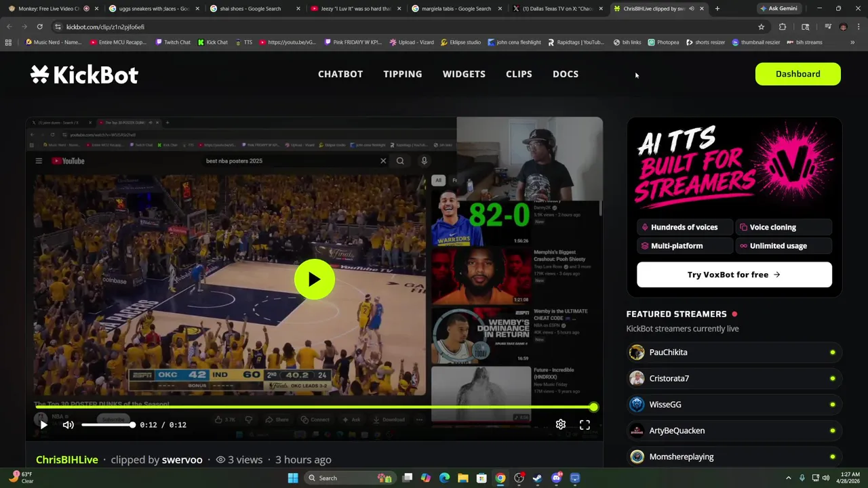Open featured streamer ArtyBeQuacken

733,430
